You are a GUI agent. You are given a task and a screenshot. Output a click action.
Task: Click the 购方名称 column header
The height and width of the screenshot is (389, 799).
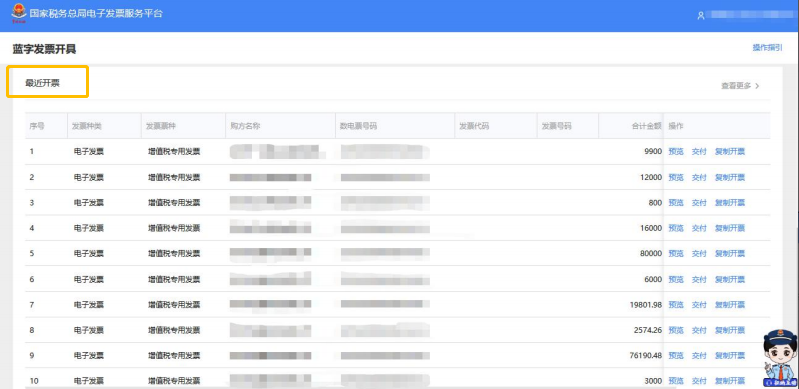(x=245, y=126)
